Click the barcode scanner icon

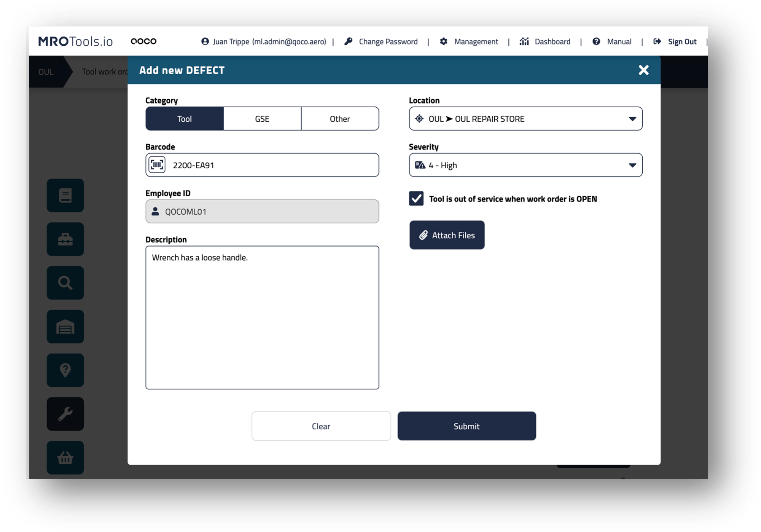tap(157, 165)
